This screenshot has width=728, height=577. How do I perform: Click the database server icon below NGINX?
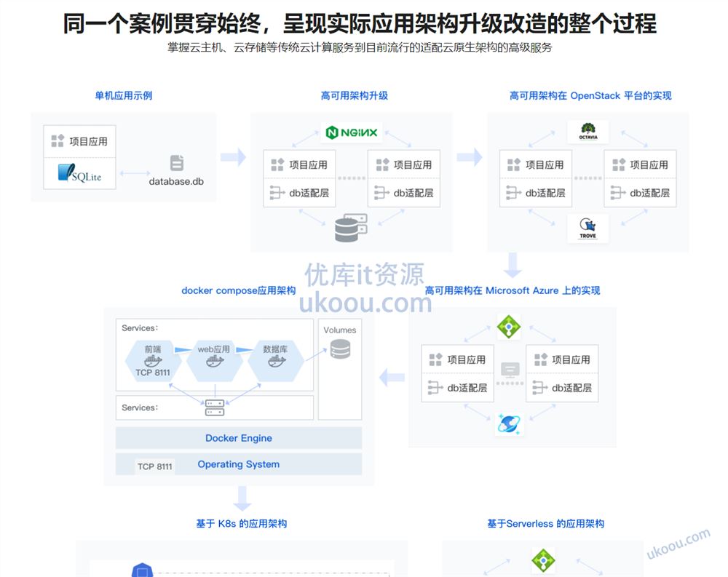(x=351, y=228)
